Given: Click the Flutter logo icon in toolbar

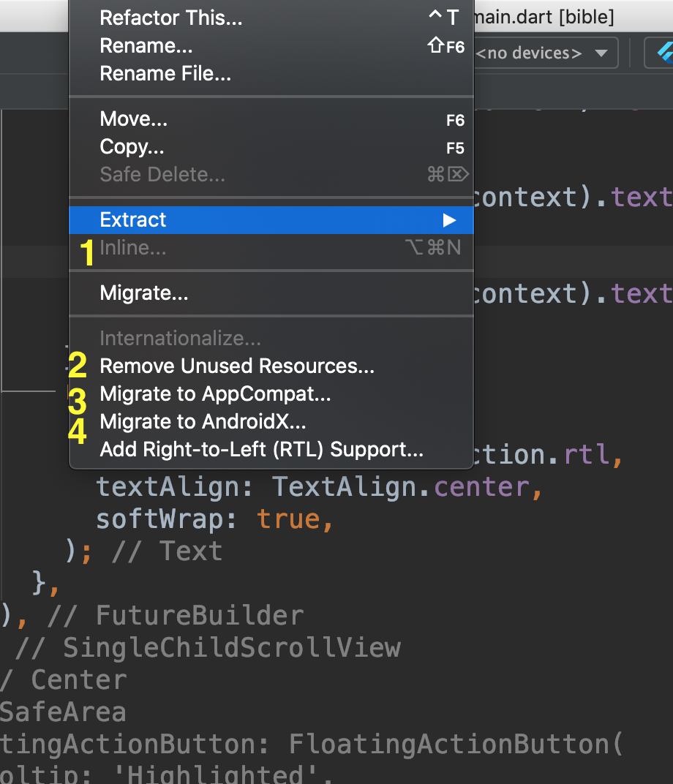Looking at the screenshot, I should [663, 53].
